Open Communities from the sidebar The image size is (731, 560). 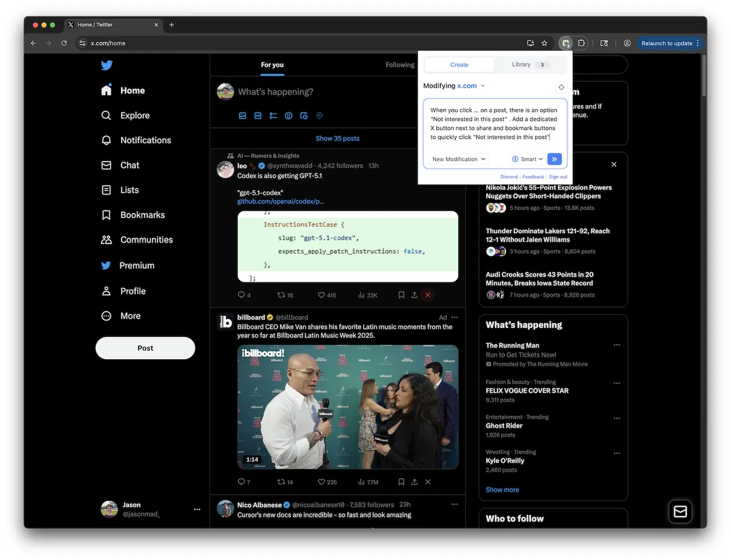(x=137, y=240)
